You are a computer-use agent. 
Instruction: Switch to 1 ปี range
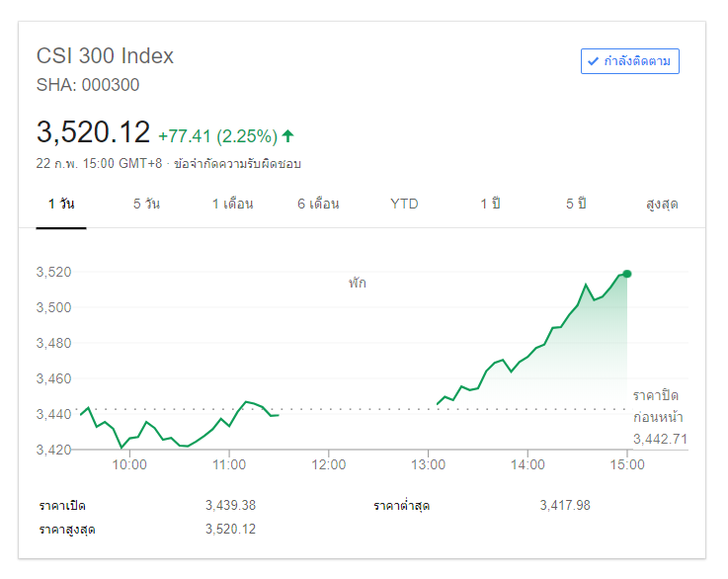[x=491, y=205]
